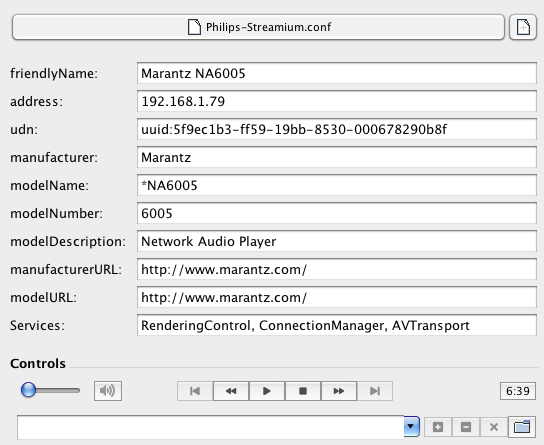Skip to previous track

coord(195,391)
